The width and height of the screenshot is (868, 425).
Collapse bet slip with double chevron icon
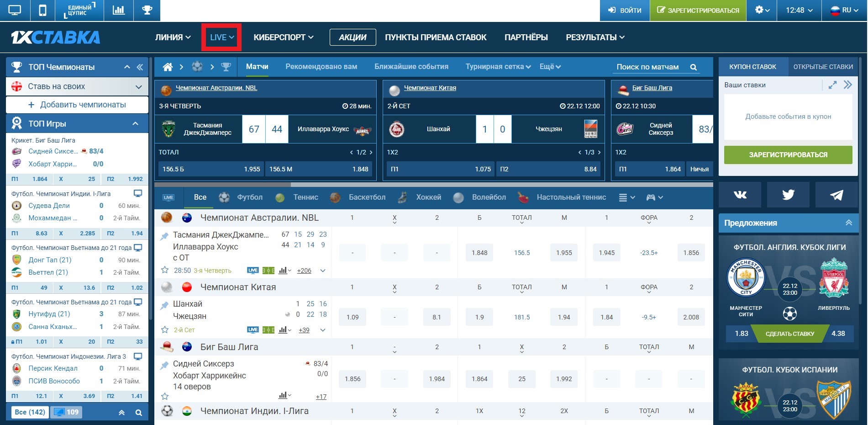(848, 85)
